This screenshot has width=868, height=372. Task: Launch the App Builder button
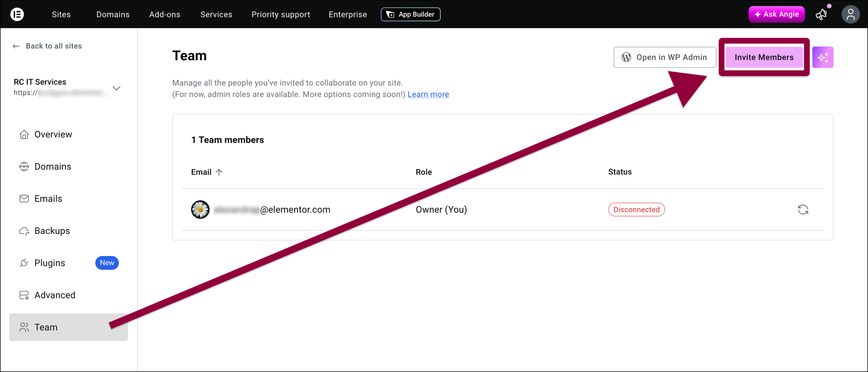coord(411,14)
